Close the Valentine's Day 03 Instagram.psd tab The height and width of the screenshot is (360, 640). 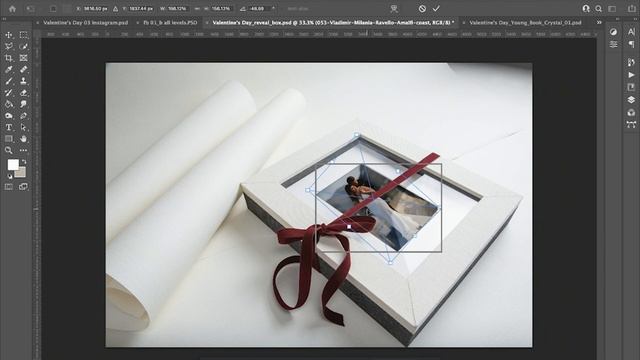tap(38, 23)
